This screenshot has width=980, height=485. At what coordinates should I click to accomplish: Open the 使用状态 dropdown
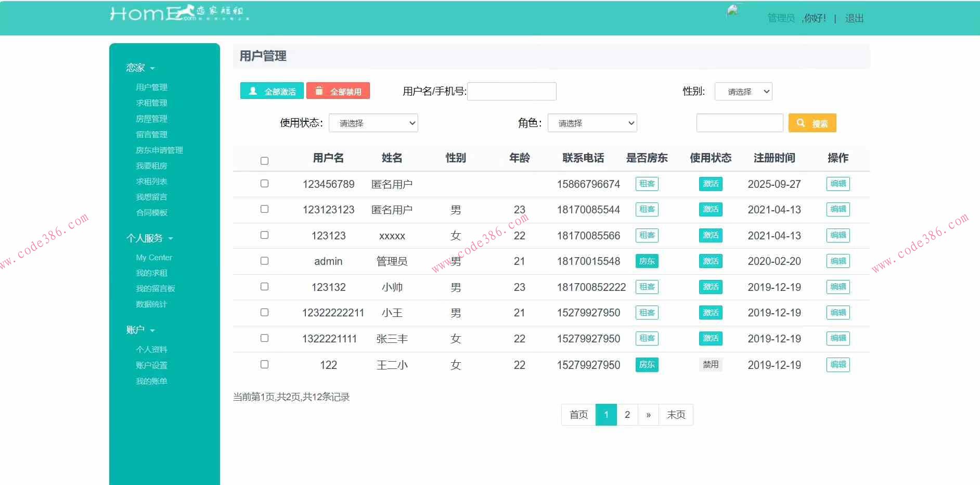(373, 123)
